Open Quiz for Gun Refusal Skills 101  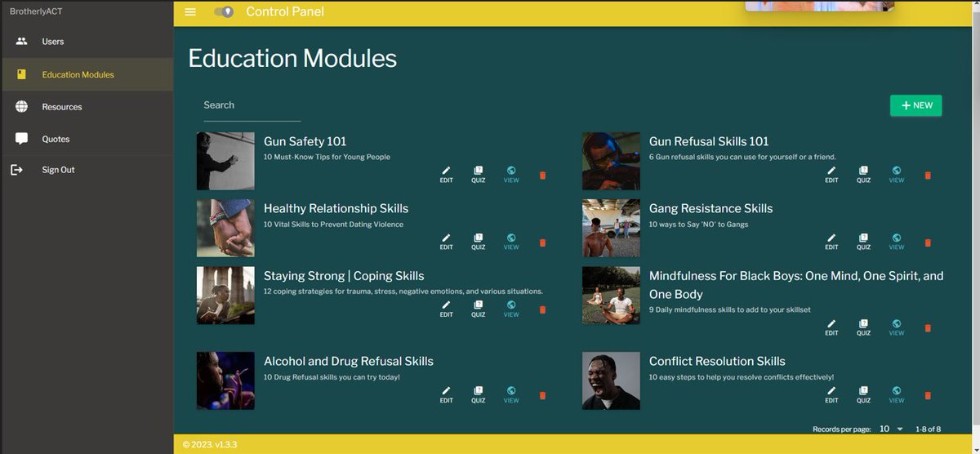pyautogui.click(x=863, y=175)
